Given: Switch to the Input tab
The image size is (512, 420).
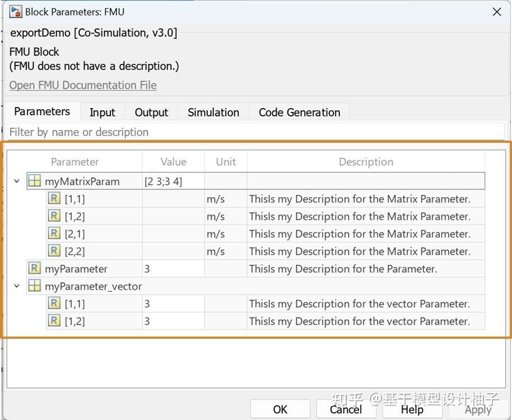Looking at the screenshot, I should tap(103, 112).
